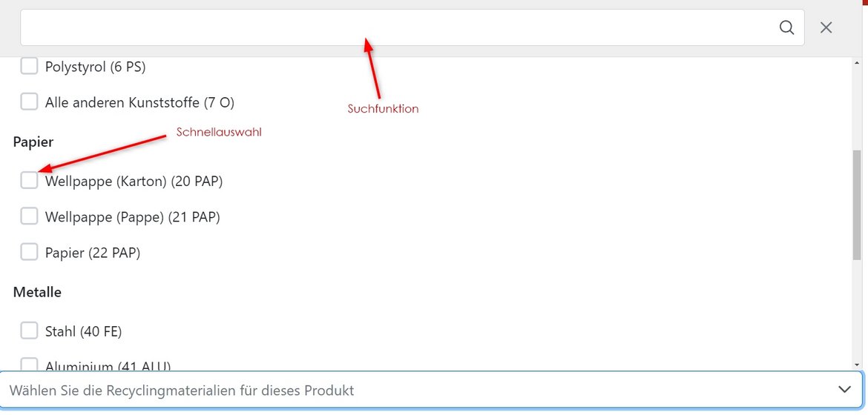Viewport: 868px width, 415px height.
Task: Focus the search input field
Action: tap(412, 27)
